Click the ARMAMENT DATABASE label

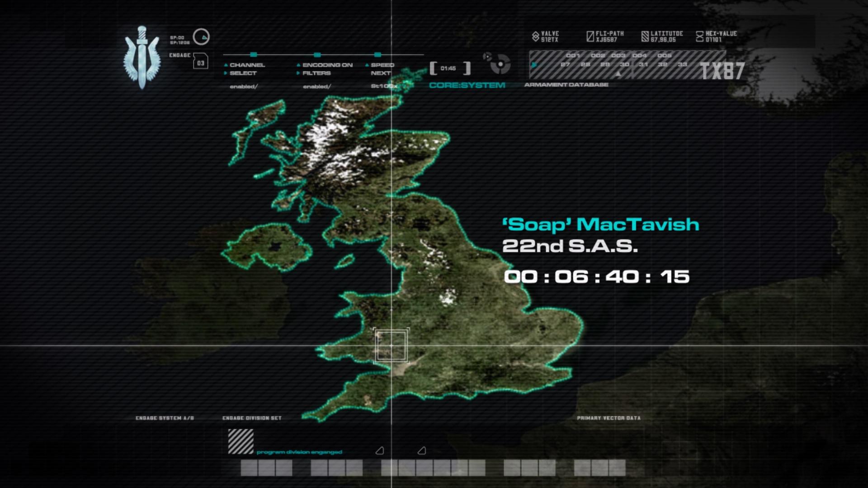[566, 84]
